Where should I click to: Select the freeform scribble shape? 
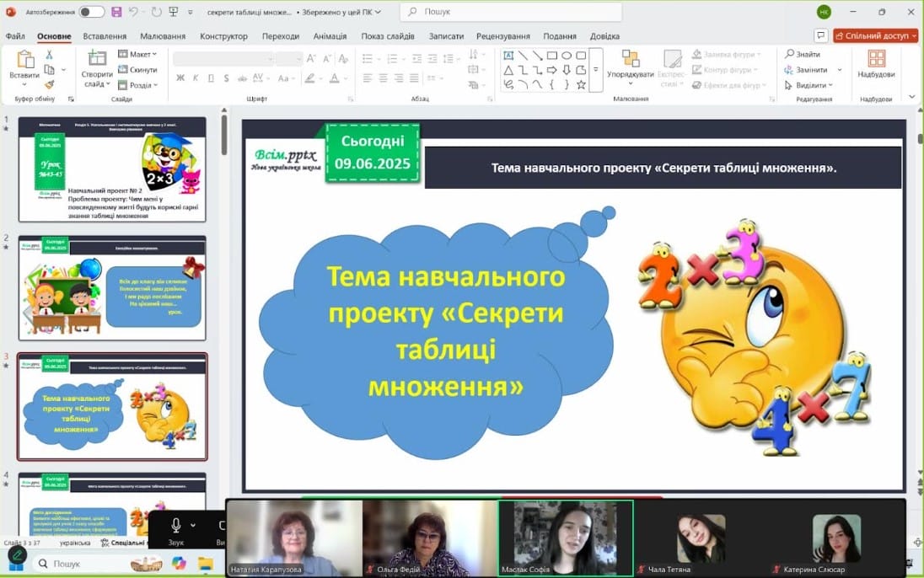508,85
